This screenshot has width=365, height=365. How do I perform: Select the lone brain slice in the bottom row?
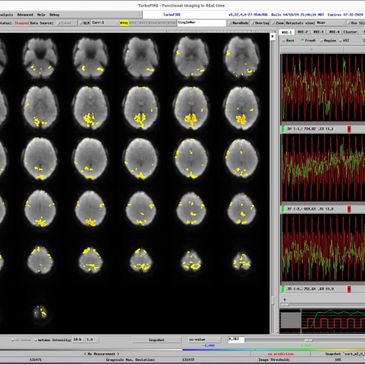[40, 312]
